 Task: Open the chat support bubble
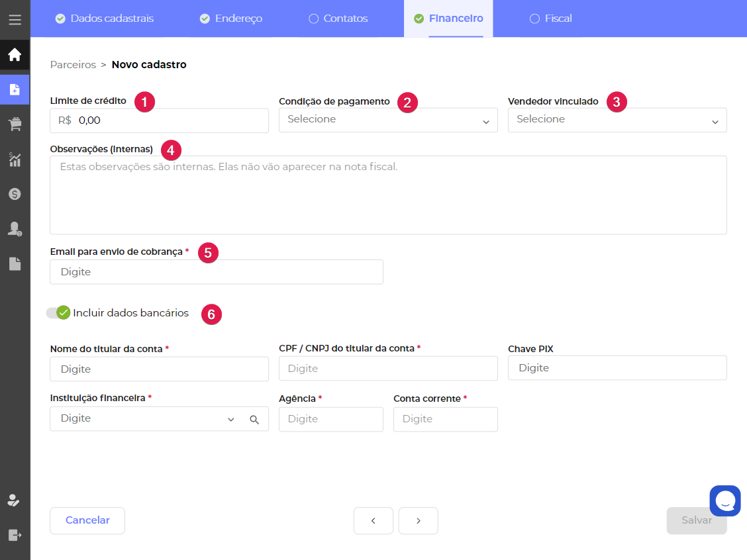(x=724, y=501)
